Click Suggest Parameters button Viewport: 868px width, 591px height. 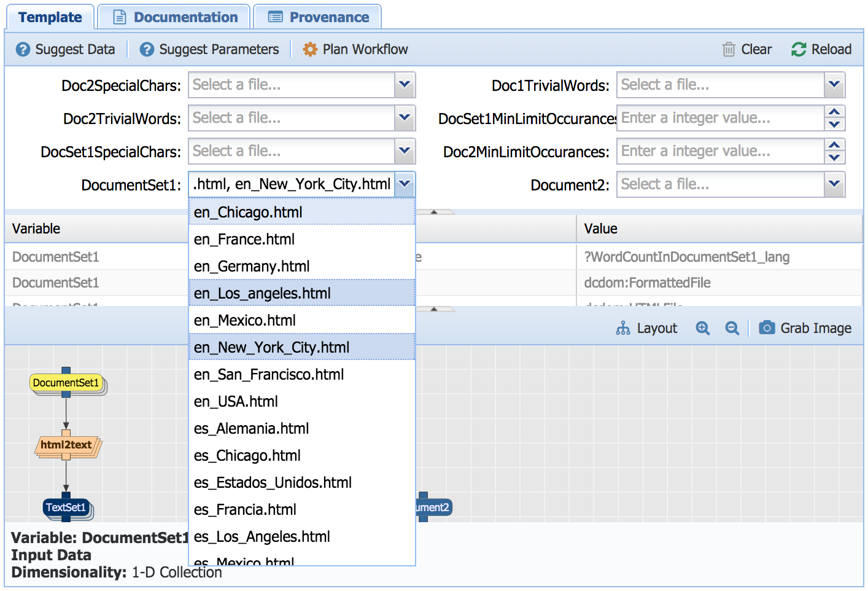(x=209, y=49)
